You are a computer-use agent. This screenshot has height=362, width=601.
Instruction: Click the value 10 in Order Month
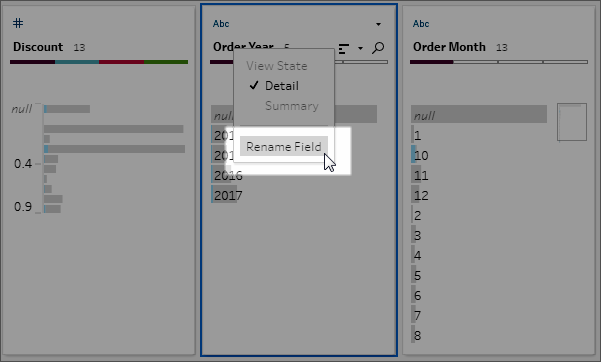pyautogui.click(x=421, y=155)
